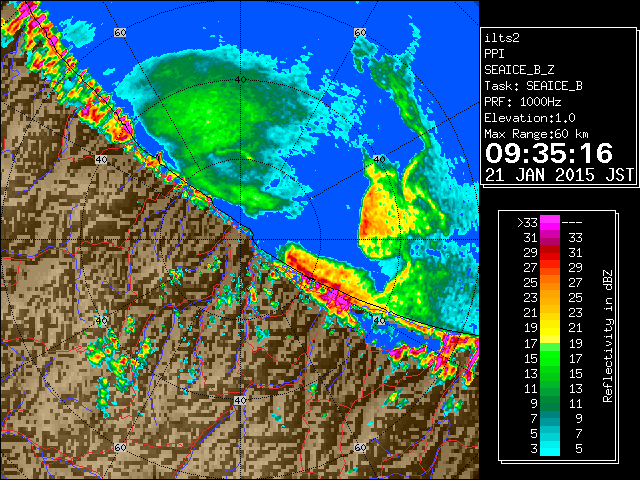Image resolution: width=640 pixels, height=480 pixels.
Task: Click the "Max Range:60 km" line
Action: 536,134
